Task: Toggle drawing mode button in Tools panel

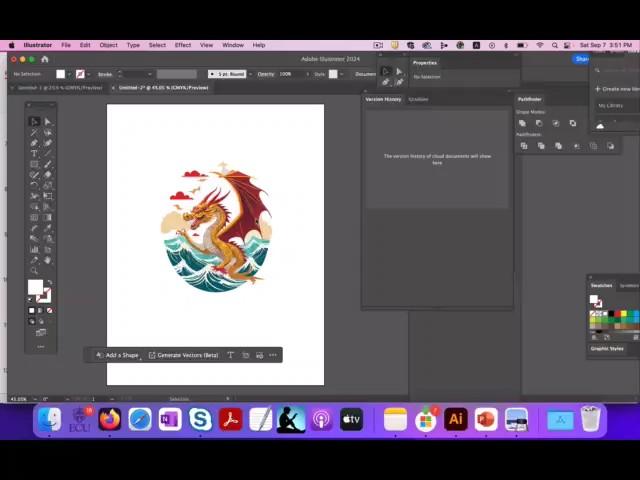Action: click(32, 322)
